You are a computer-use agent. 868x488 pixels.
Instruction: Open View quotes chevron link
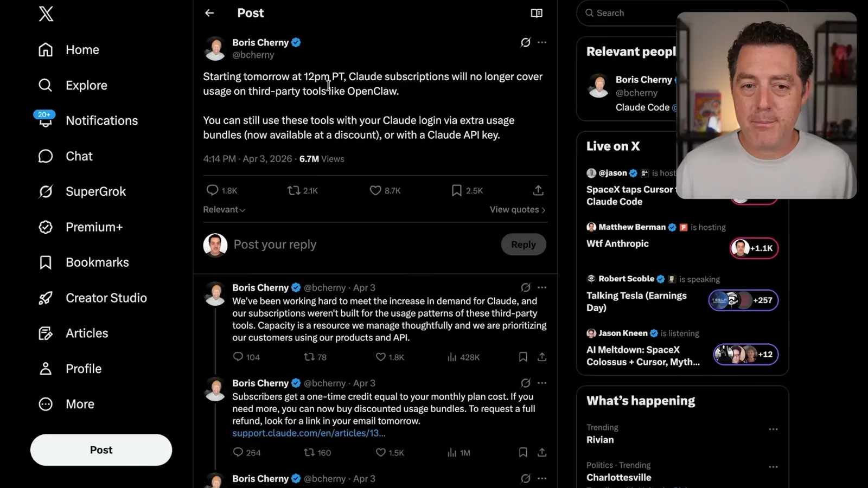[x=518, y=209]
